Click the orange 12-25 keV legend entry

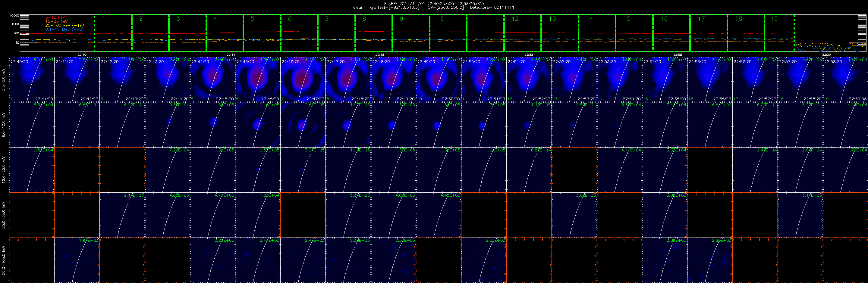[57, 21]
